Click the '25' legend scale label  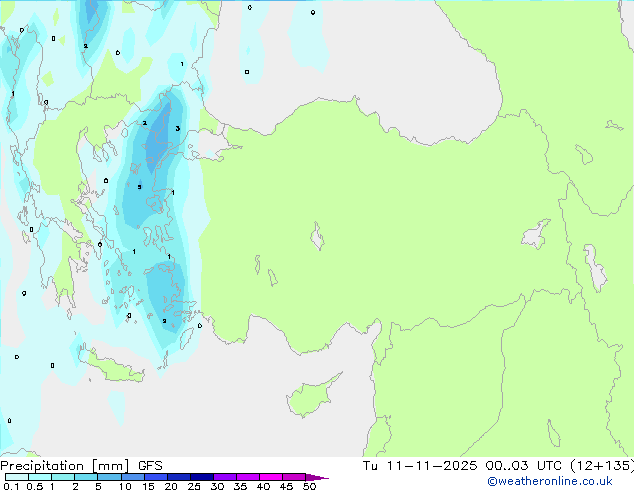click(x=194, y=486)
